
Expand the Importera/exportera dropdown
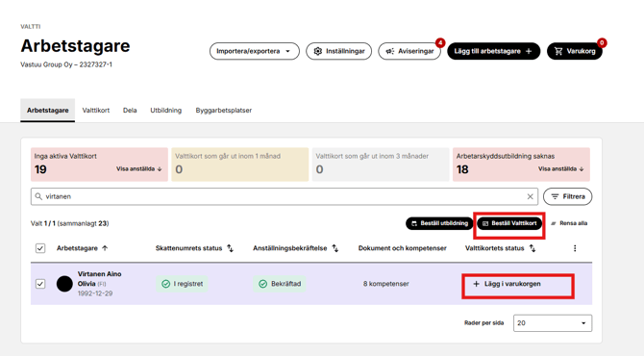[x=254, y=51]
